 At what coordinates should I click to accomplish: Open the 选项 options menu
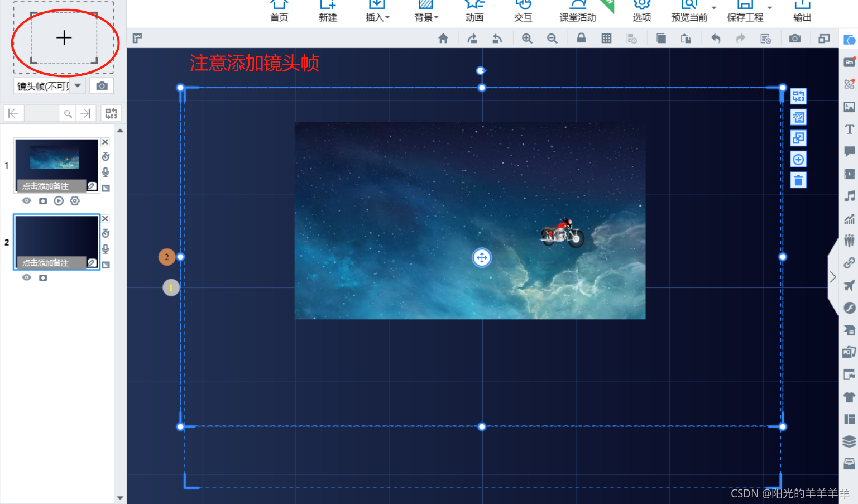(x=642, y=11)
